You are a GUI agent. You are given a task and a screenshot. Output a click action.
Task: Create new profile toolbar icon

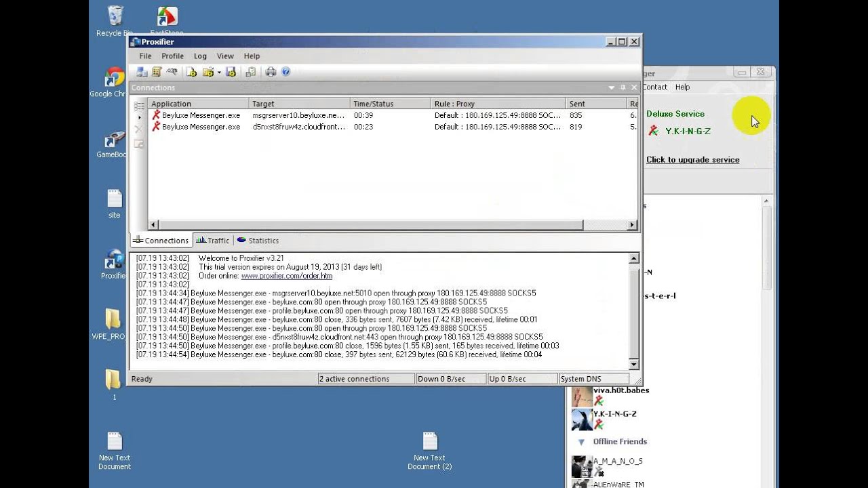tap(192, 72)
